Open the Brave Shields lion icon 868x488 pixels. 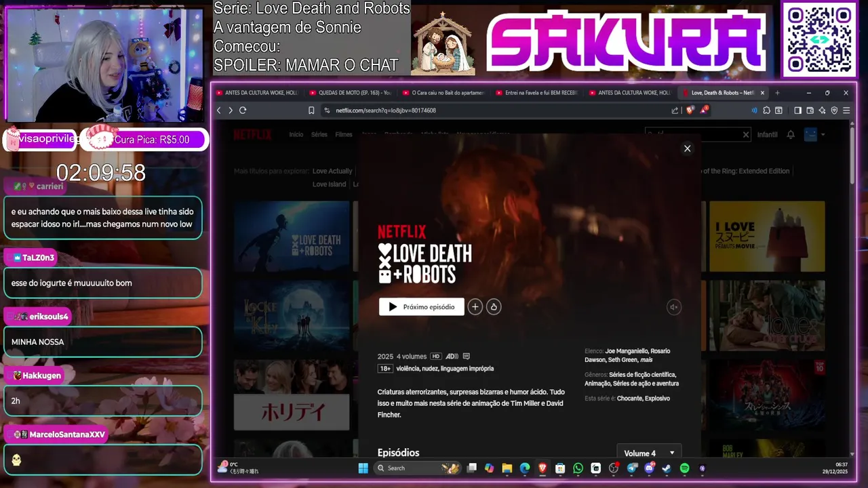pyautogui.click(x=690, y=110)
